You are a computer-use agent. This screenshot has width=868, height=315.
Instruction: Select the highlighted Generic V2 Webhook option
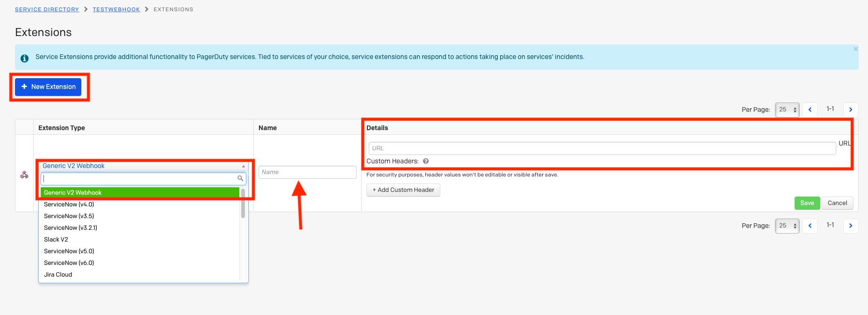(x=140, y=193)
